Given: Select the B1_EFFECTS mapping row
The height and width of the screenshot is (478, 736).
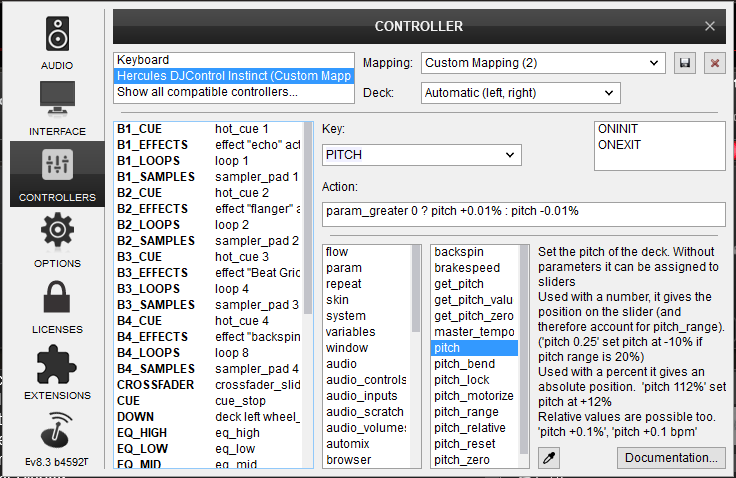Looking at the screenshot, I should [x=209, y=145].
